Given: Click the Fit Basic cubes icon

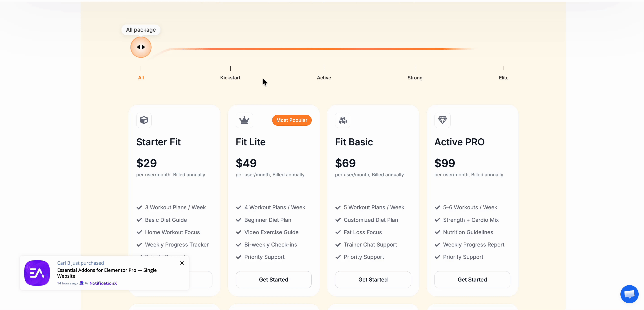Looking at the screenshot, I should pyautogui.click(x=342, y=120).
